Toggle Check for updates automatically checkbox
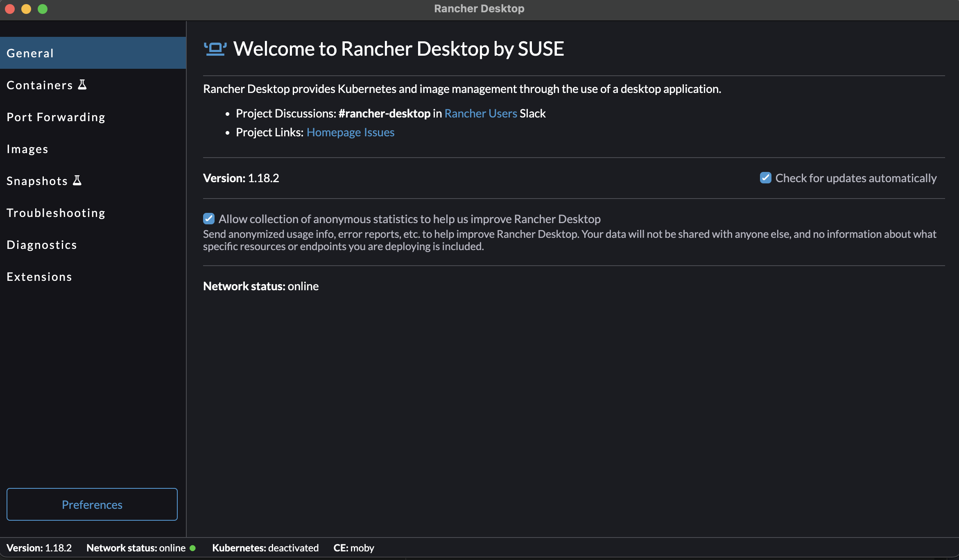 click(765, 178)
